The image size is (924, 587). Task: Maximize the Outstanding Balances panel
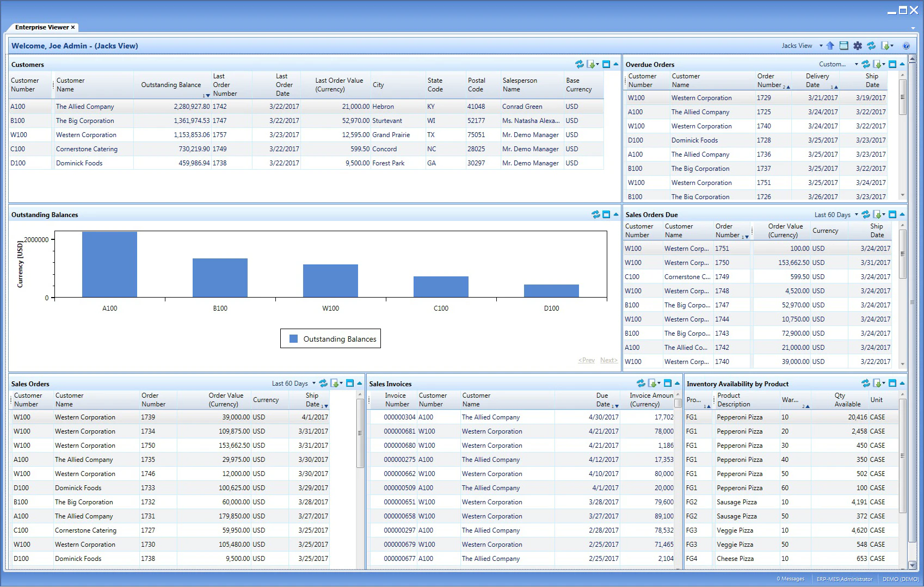pyautogui.click(x=606, y=214)
